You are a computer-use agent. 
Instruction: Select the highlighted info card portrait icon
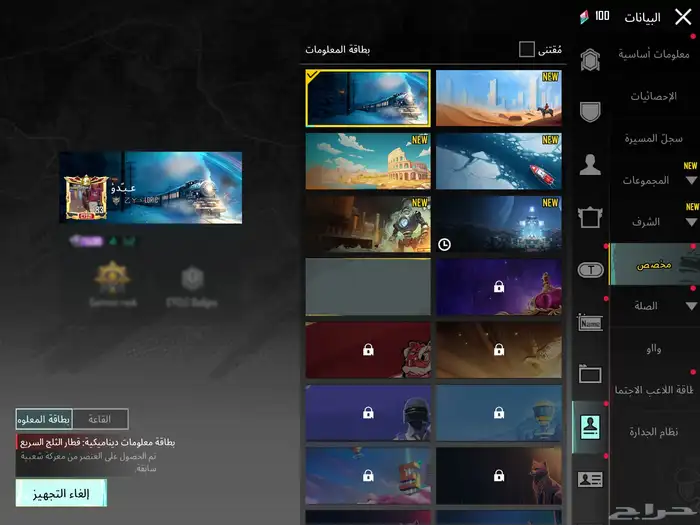pyautogui.click(x=590, y=427)
